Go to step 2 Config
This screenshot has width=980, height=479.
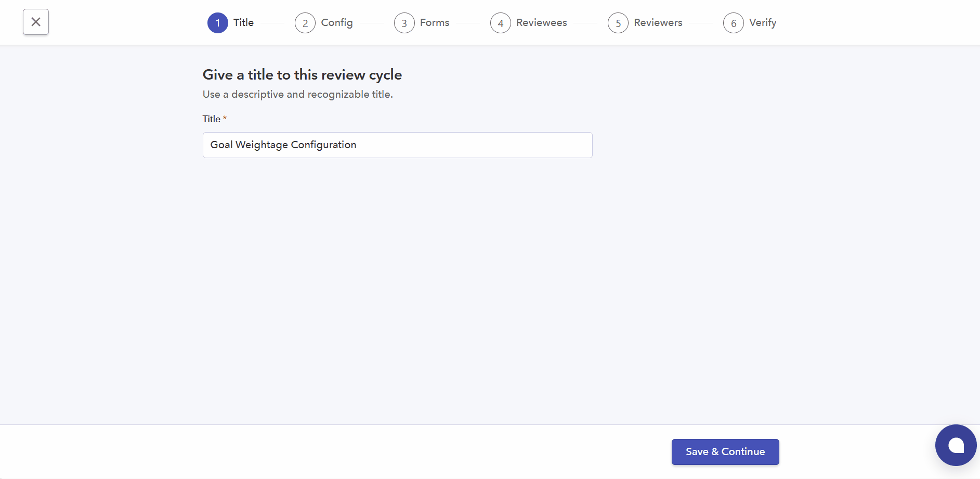[x=324, y=23]
